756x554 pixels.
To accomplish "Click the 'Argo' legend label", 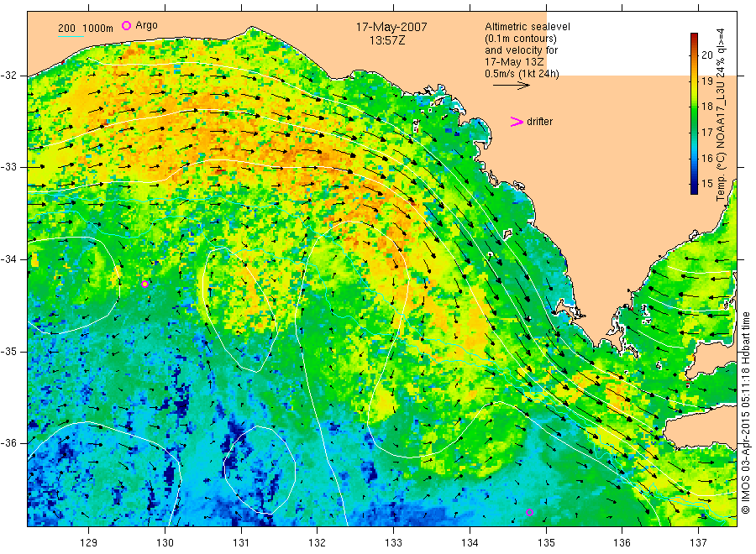I will coord(146,25).
